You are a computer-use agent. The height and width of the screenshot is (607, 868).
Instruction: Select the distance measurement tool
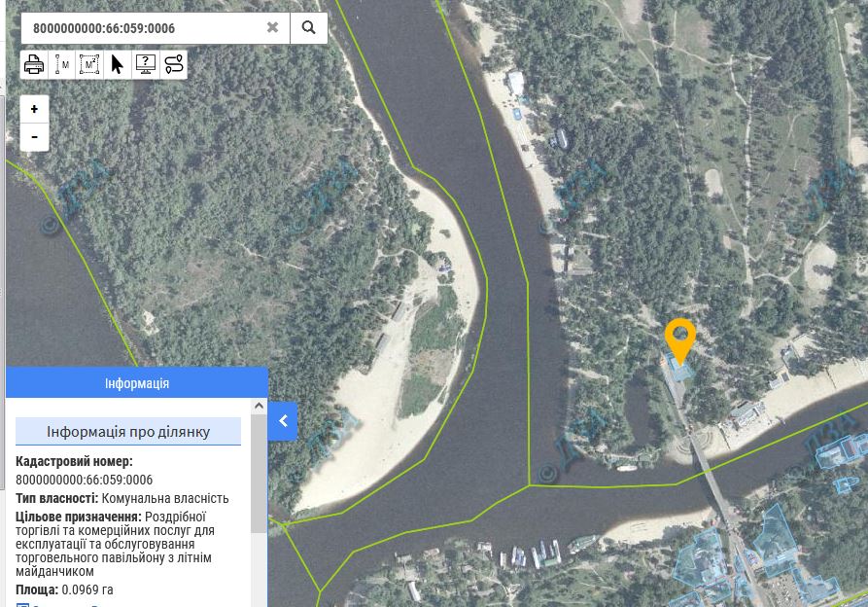(x=62, y=65)
